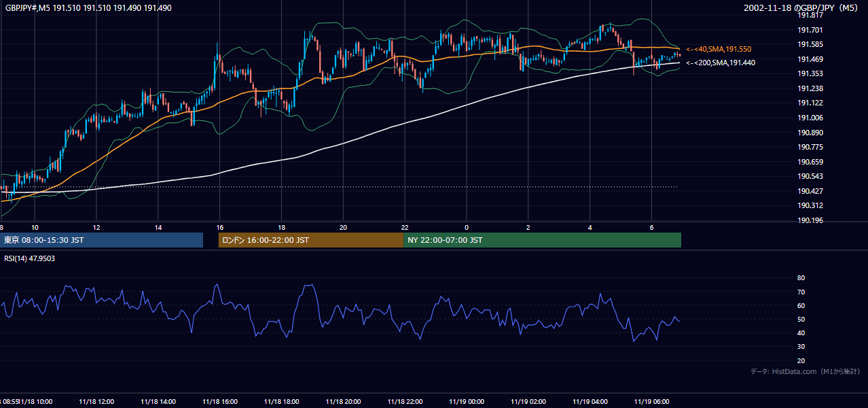Click price axis value 191.585
Image resolution: width=868 pixels, height=408 pixels.
(x=810, y=45)
